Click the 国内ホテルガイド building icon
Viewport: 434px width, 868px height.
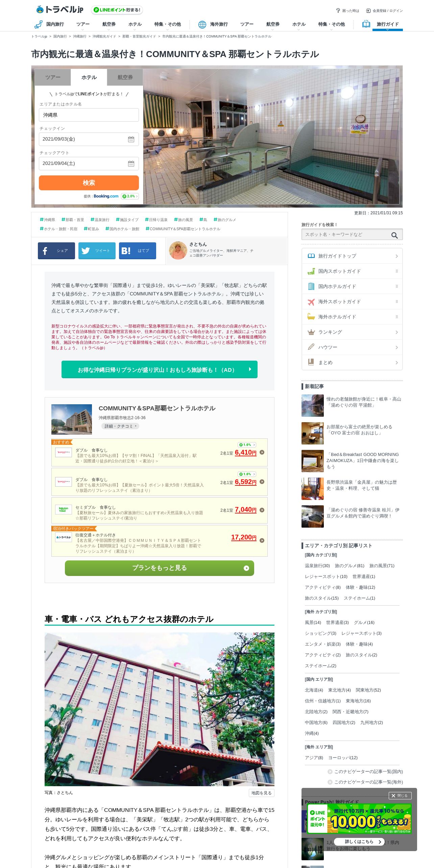[x=311, y=286]
